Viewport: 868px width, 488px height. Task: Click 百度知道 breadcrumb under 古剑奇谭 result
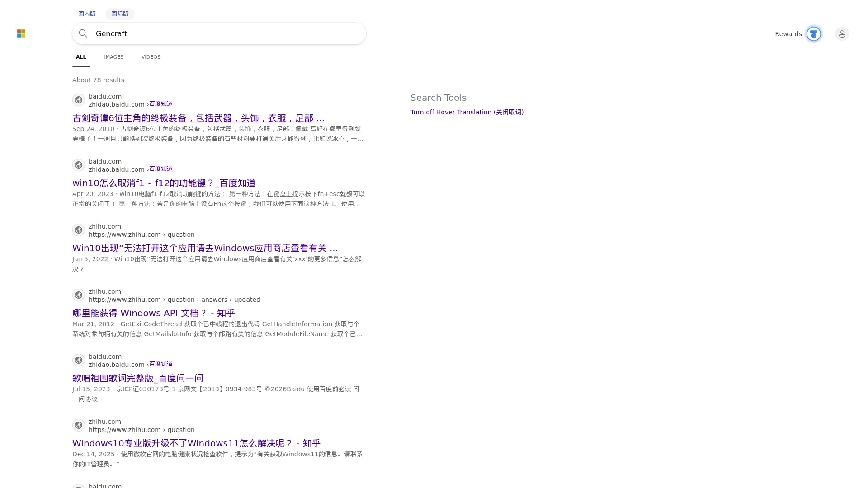161,104
